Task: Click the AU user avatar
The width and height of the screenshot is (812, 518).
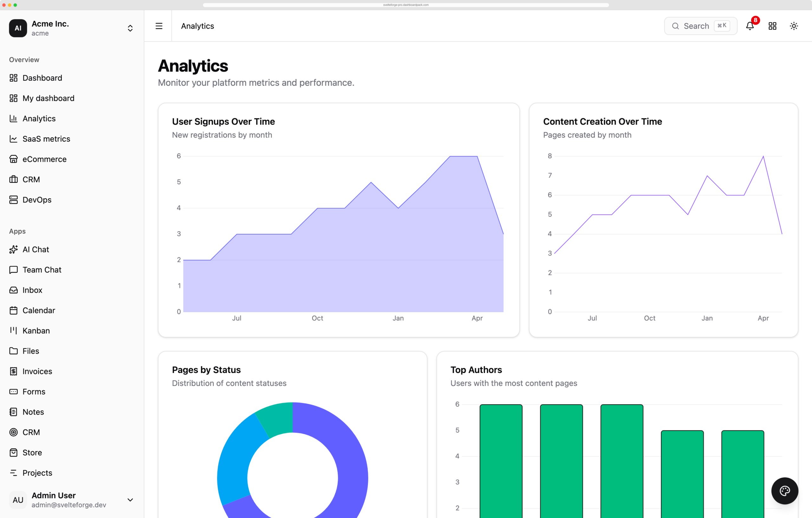Action: pos(18,500)
